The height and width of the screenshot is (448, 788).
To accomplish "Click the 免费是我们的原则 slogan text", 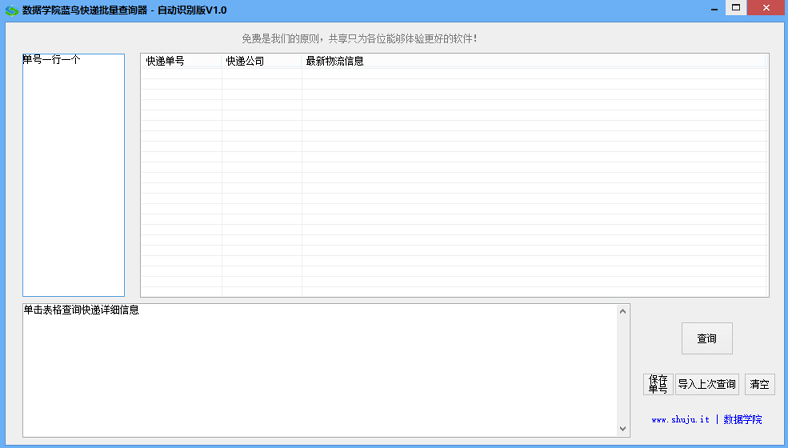I will tap(359, 39).
